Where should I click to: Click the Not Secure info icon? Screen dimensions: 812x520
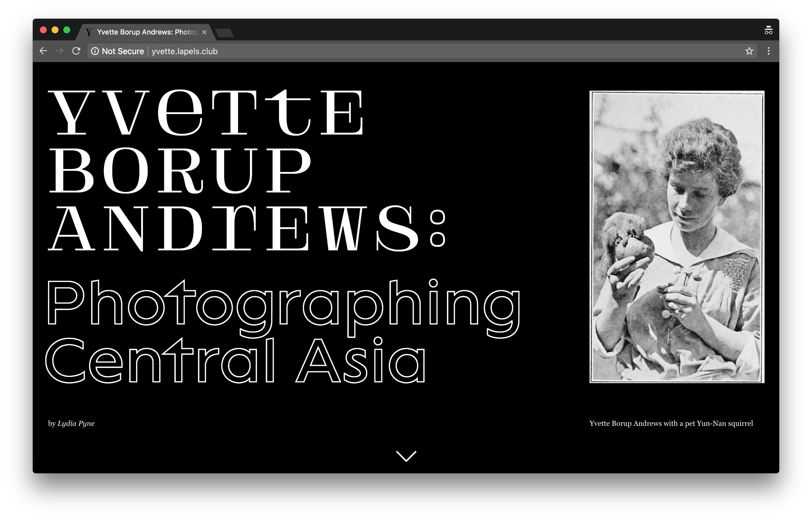95,51
